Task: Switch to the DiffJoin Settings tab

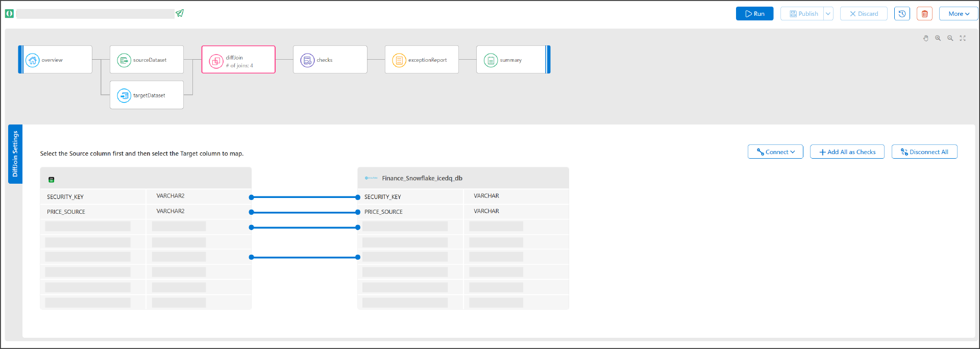Action: click(15, 154)
